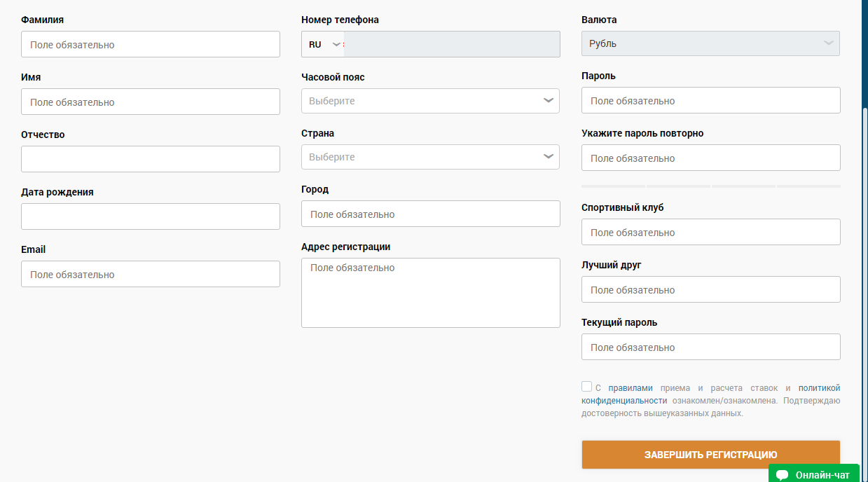Viewport: 868px width, 482px height.
Task: Open the Валюта dropdown showing Рубль
Action: click(710, 43)
